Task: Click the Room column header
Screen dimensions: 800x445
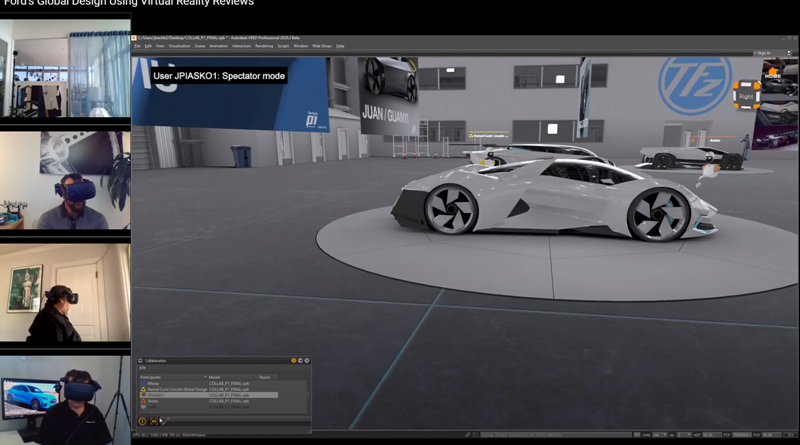Action: (x=265, y=376)
